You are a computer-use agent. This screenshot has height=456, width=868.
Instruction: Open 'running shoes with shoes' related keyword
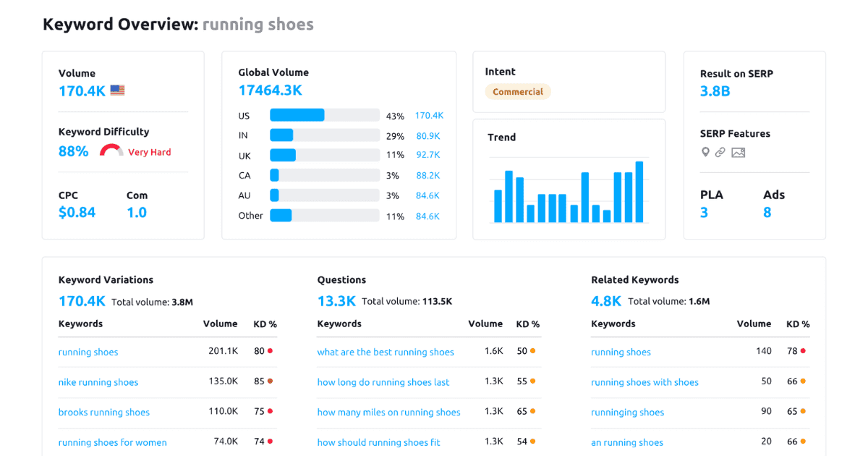coord(645,382)
